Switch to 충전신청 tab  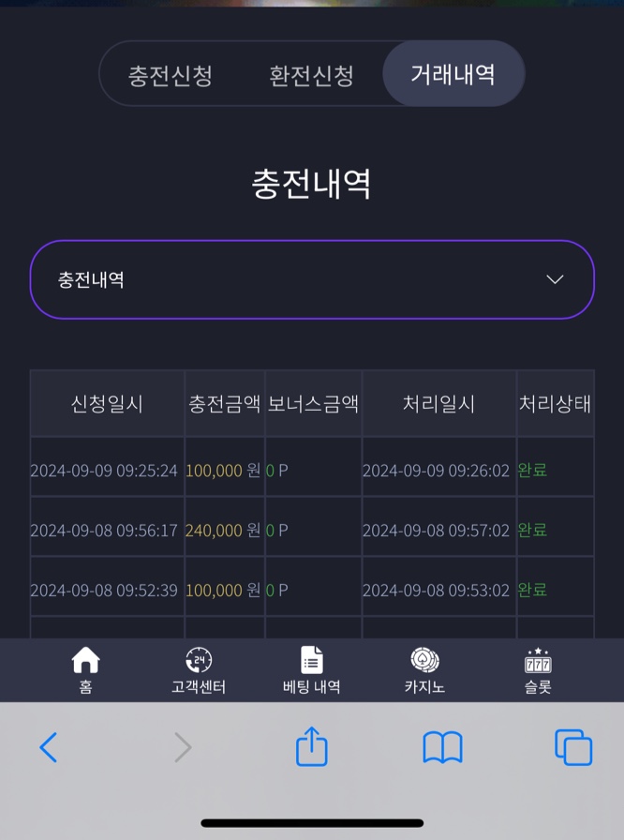pos(171,75)
